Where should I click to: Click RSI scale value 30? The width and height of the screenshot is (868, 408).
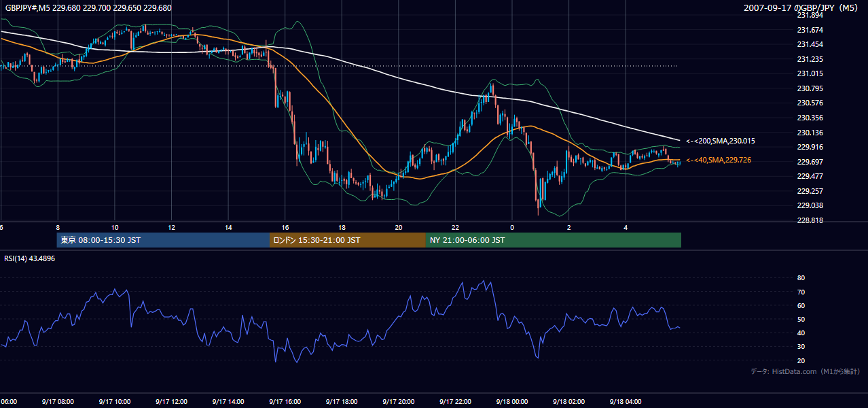pyautogui.click(x=801, y=346)
